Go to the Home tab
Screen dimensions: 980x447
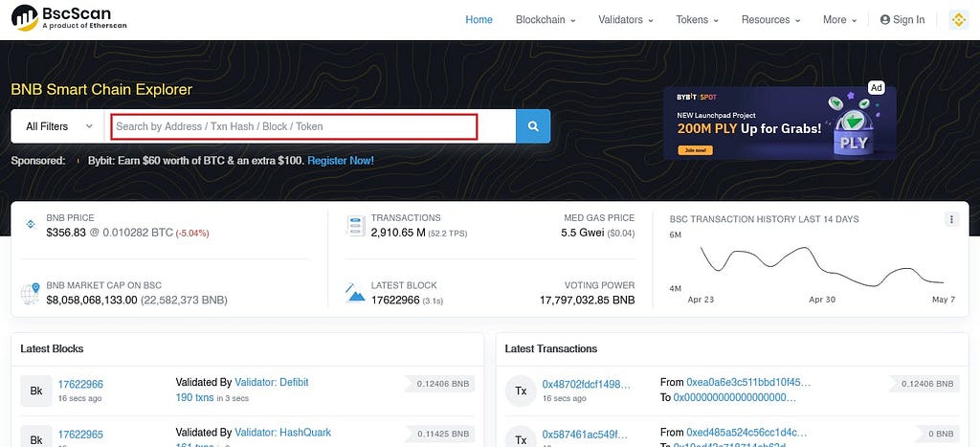coord(479,20)
